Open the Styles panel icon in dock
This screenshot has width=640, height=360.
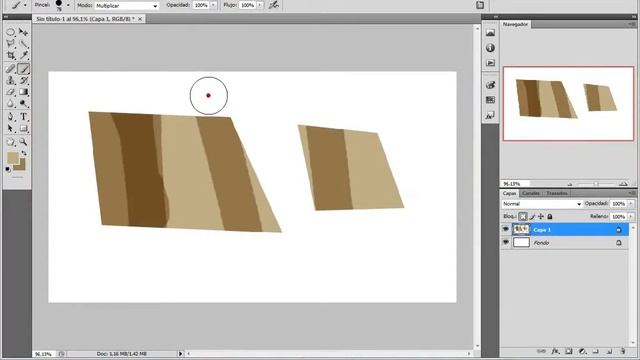click(x=491, y=116)
